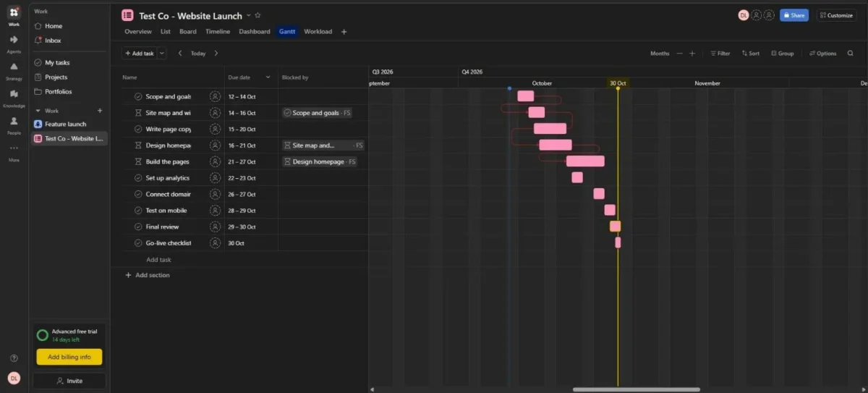
Task: Jump to Today in Gantt
Action: coord(198,53)
